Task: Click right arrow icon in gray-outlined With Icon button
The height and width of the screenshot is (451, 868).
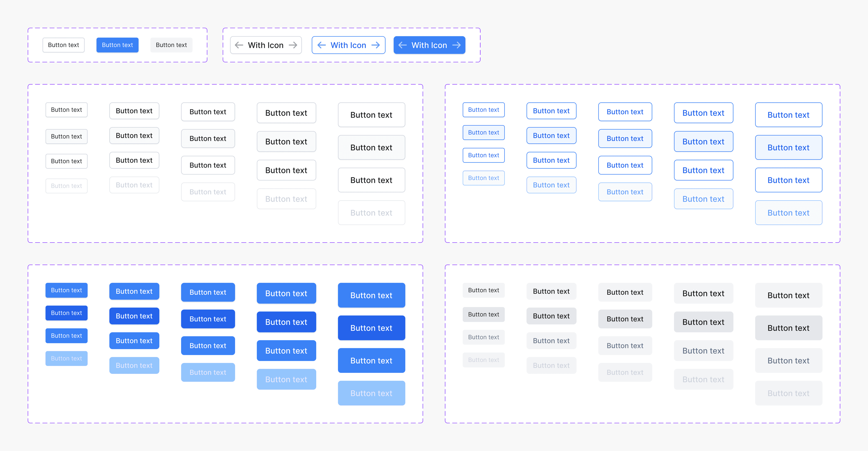Action: (x=293, y=45)
